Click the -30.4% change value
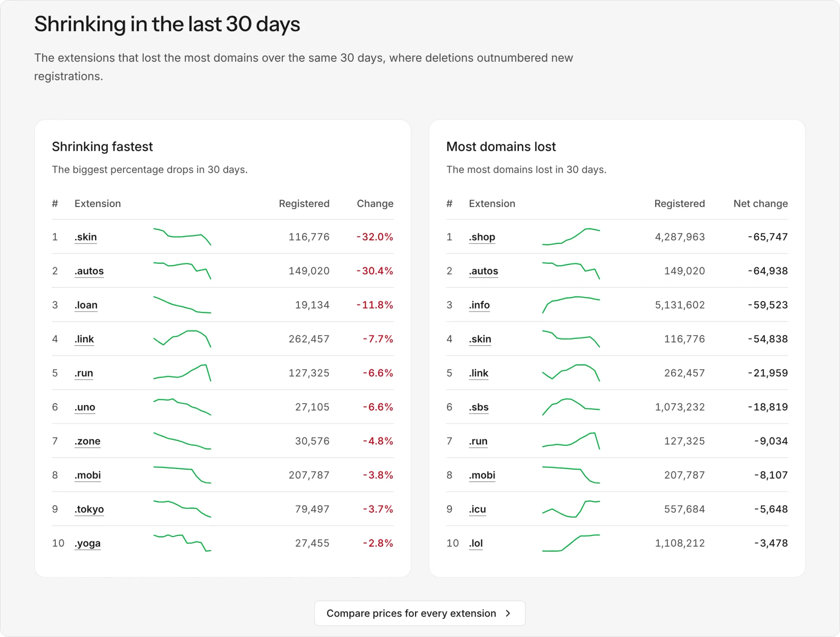Screen dimensions: 840x637 [375, 271]
